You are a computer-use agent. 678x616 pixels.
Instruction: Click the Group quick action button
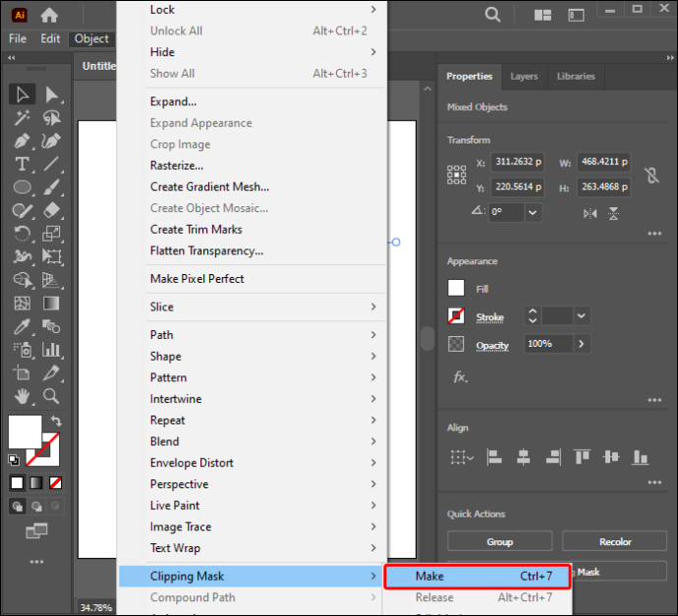(x=500, y=541)
